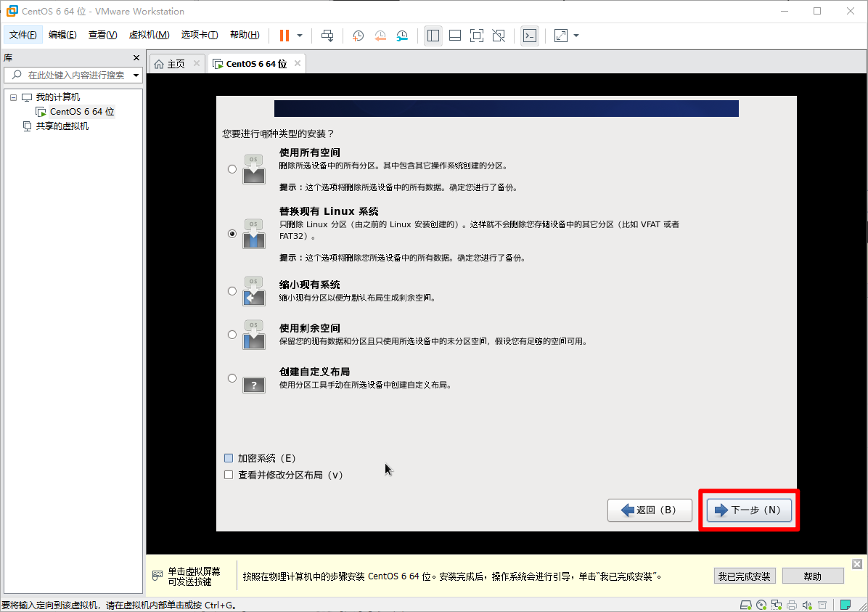The image size is (868, 612).
Task: Select the 替换现有 Linux 系统 radio option
Action: tap(232, 234)
